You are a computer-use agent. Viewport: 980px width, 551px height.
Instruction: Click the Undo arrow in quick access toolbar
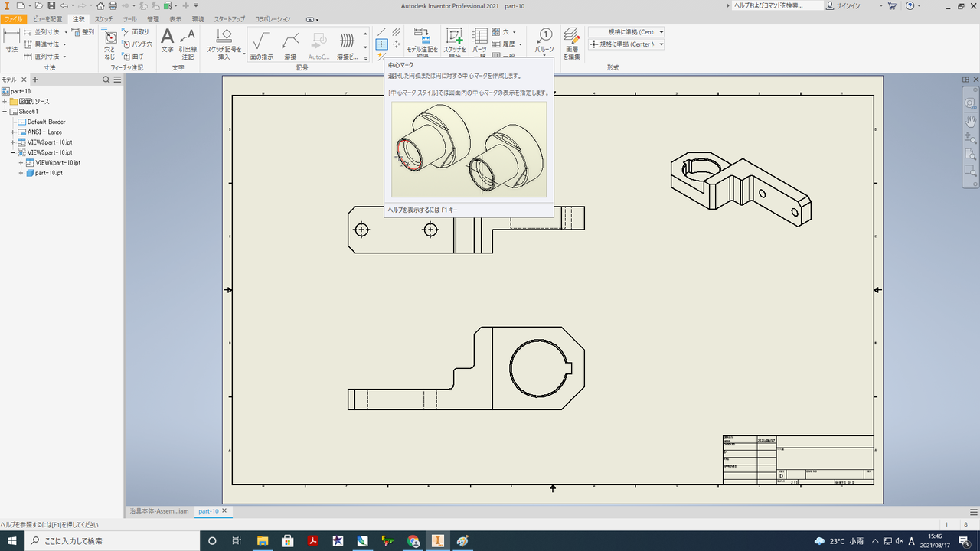point(64,5)
